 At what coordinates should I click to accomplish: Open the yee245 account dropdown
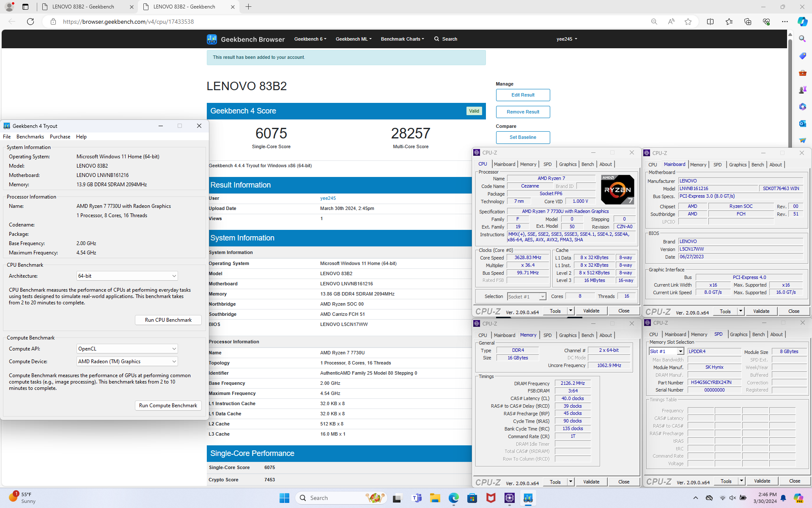pos(566,39)
